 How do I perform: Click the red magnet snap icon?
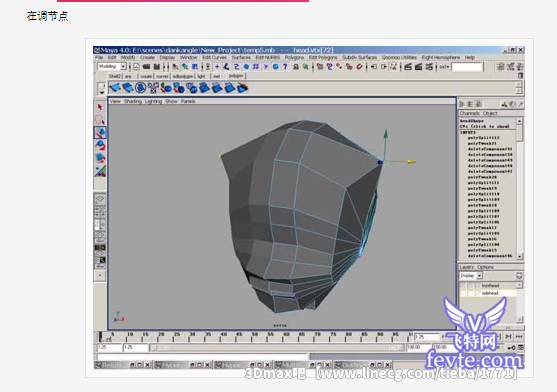[359, 66]
